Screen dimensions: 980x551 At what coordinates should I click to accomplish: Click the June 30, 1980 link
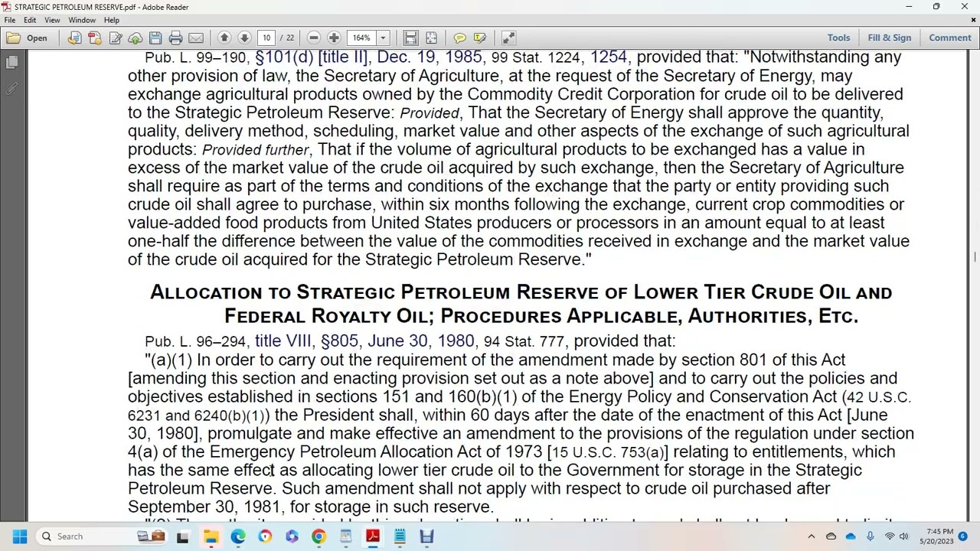coord(420,341)
